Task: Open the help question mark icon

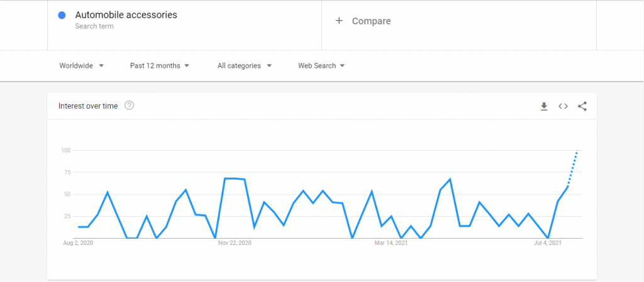Action: click(129, 106)
